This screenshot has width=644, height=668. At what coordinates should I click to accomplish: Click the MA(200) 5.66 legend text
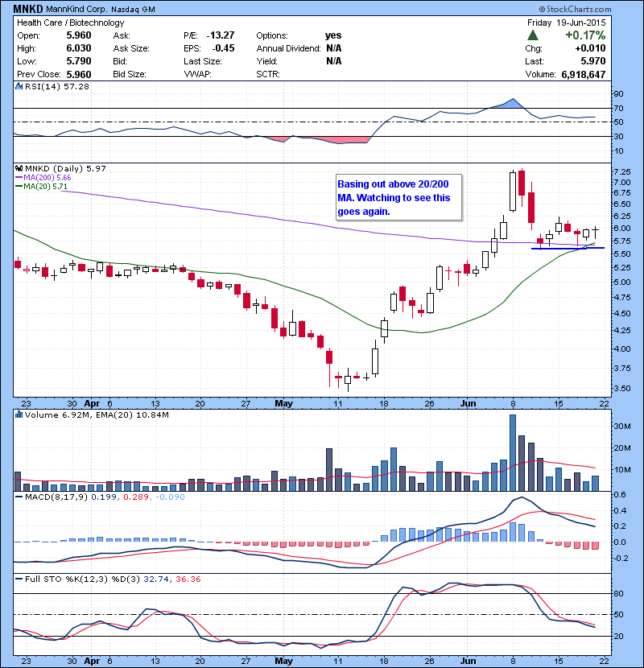47,178
